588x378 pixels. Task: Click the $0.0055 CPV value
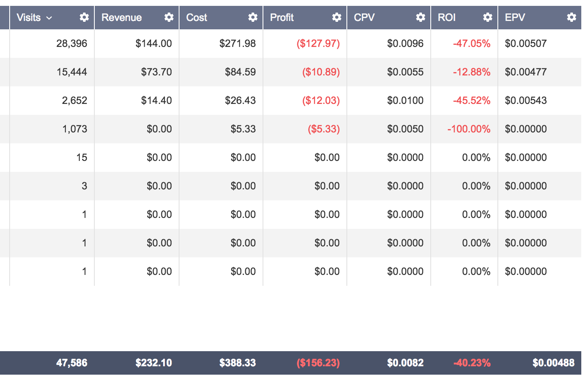405,72
